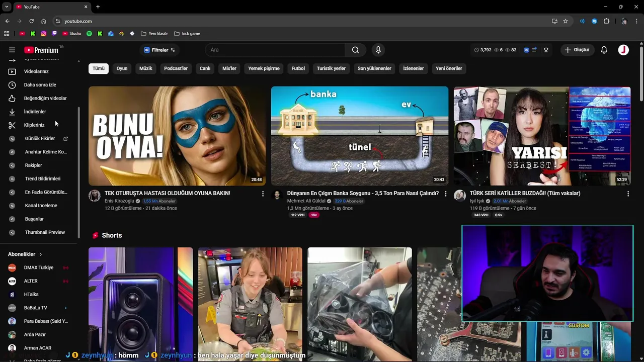Bookmark this page with star icon

pyautogui.click(x=566, y=21)
